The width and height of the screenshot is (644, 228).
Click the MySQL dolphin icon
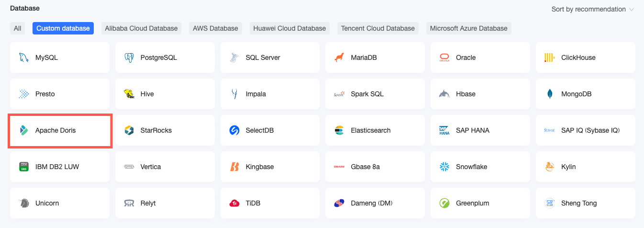coord(23,57)
